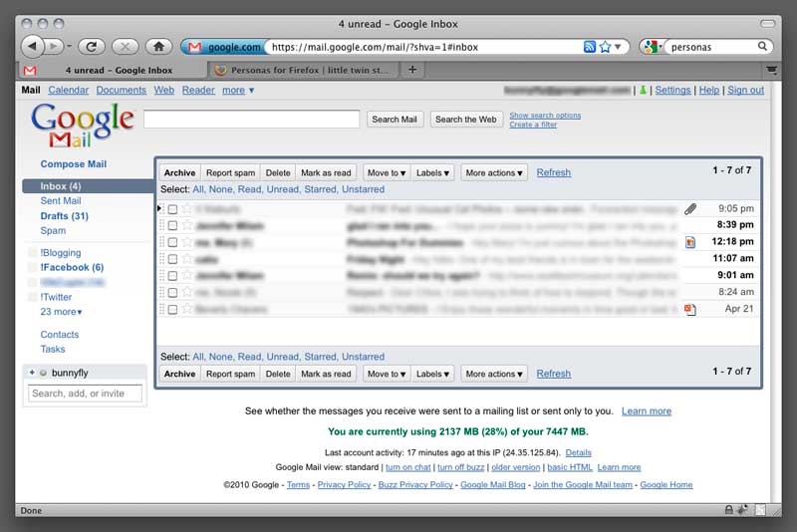Click the green Labs flask icon
This screenshot has height=532, width=797.
pyautogui.click(x=643, y=90)
